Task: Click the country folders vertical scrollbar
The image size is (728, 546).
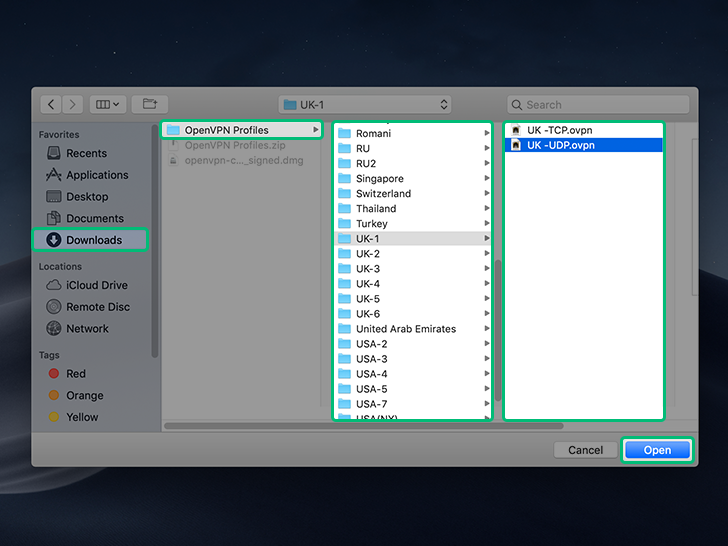Action: click(498, 330)
